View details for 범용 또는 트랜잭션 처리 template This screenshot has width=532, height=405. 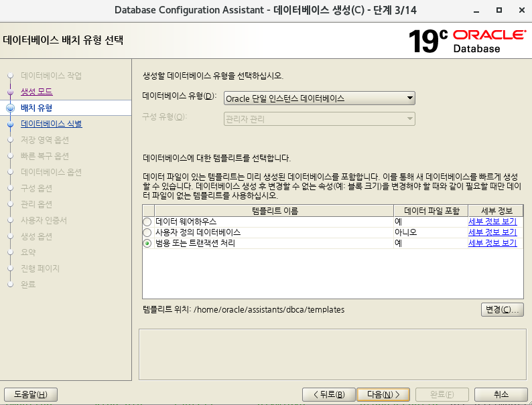point(492,243)
